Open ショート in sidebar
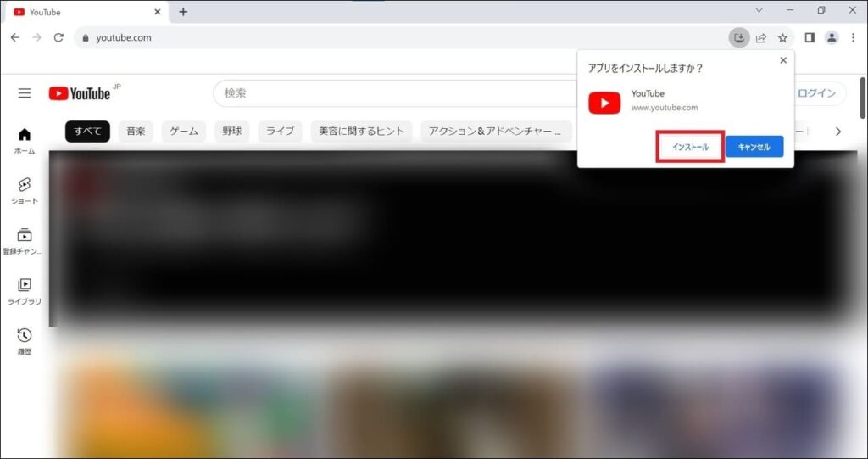 click(25, 191)
